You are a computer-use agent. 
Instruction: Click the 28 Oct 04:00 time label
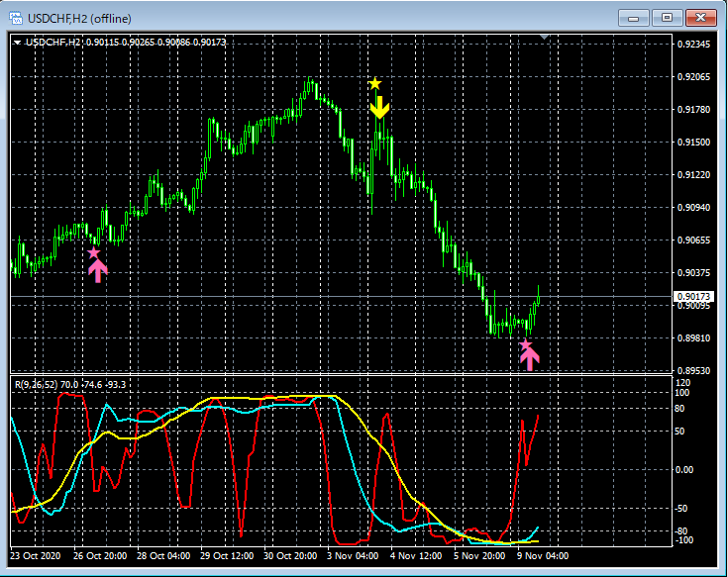163,555
